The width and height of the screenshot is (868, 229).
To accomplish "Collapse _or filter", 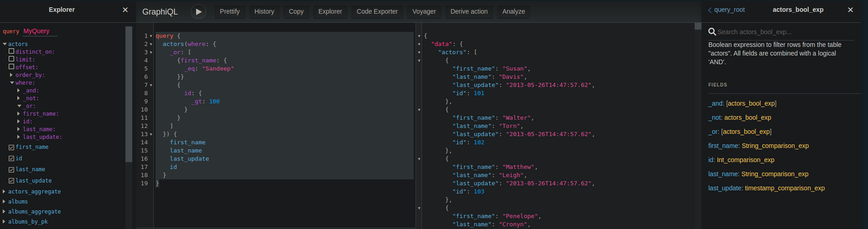I will (x=19, y=106).
